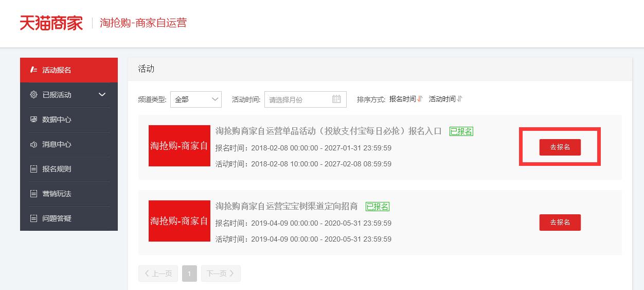The height and width of the screenshot is (290, 644).
Task: Click the document icon beside 营销玩法
Action: click(x=34, y=194)
